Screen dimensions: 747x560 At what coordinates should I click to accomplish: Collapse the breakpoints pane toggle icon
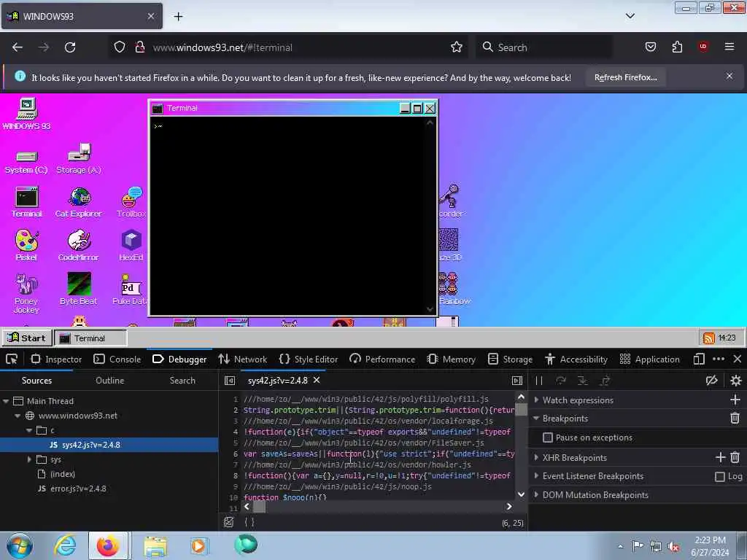517,381
